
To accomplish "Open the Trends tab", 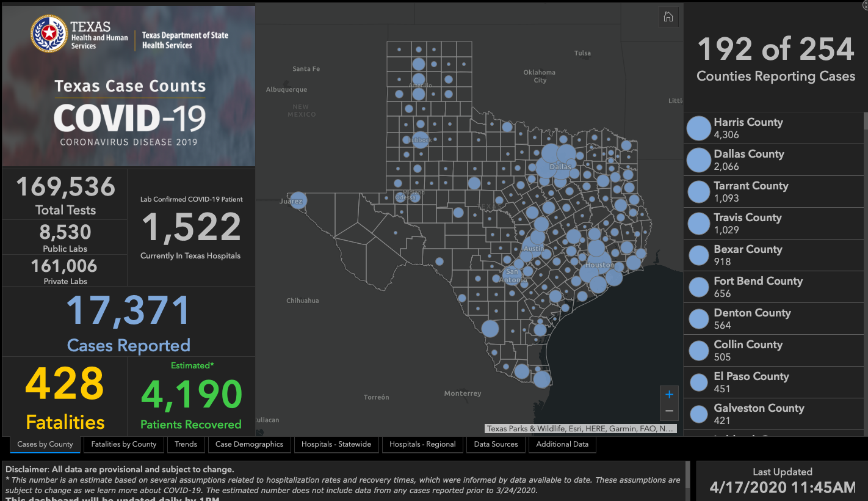I will [x=186, y=444].
